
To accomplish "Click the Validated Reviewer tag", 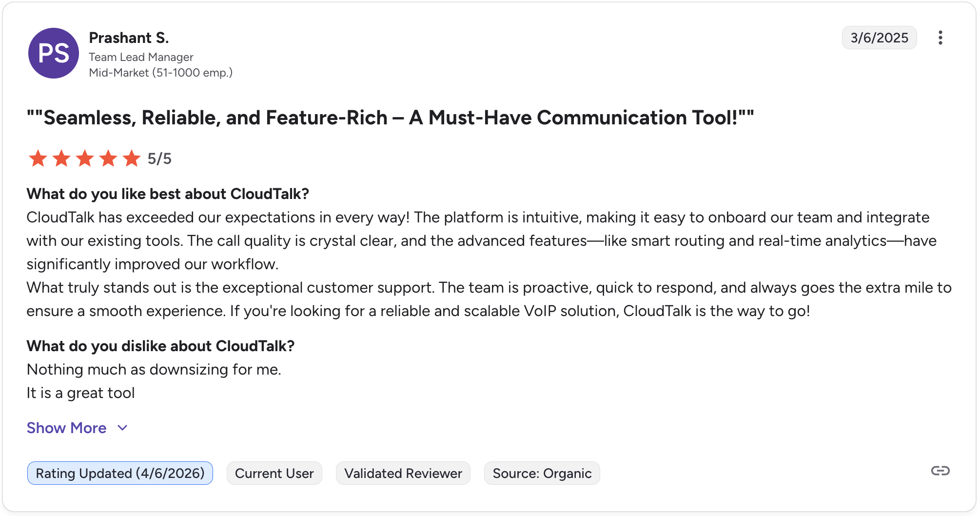I will click(x=403, y=473).
